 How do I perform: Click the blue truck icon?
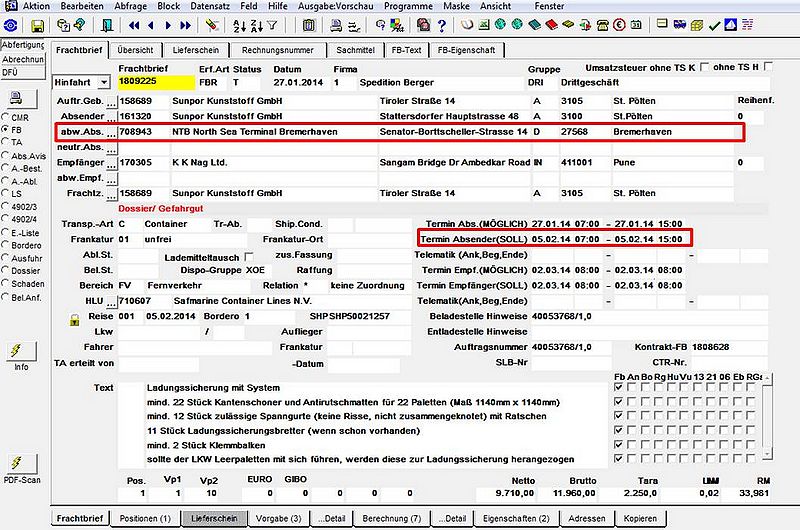(680, 24)
